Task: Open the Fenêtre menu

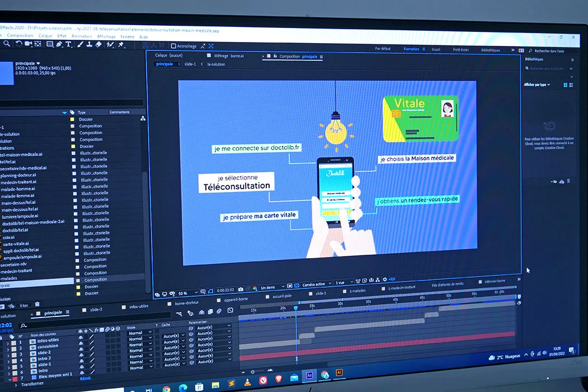Action: coord(128,37)
